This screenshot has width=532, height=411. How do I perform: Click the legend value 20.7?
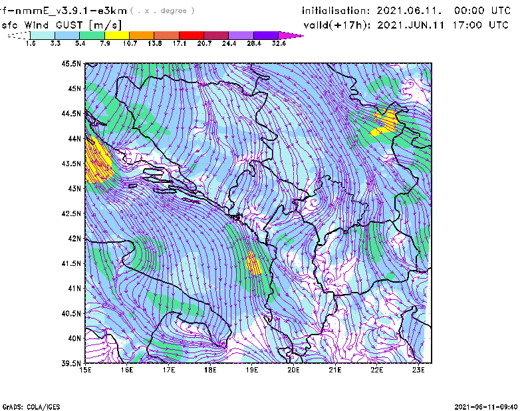[x=204, y=43]
